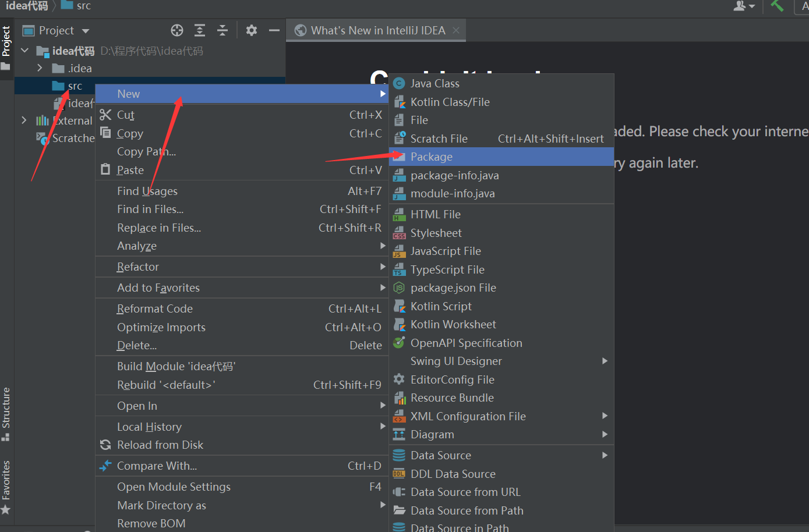Screen dimensions: 809x532
Task: Select Compare With menu entry
Action: tap(242, 466)
